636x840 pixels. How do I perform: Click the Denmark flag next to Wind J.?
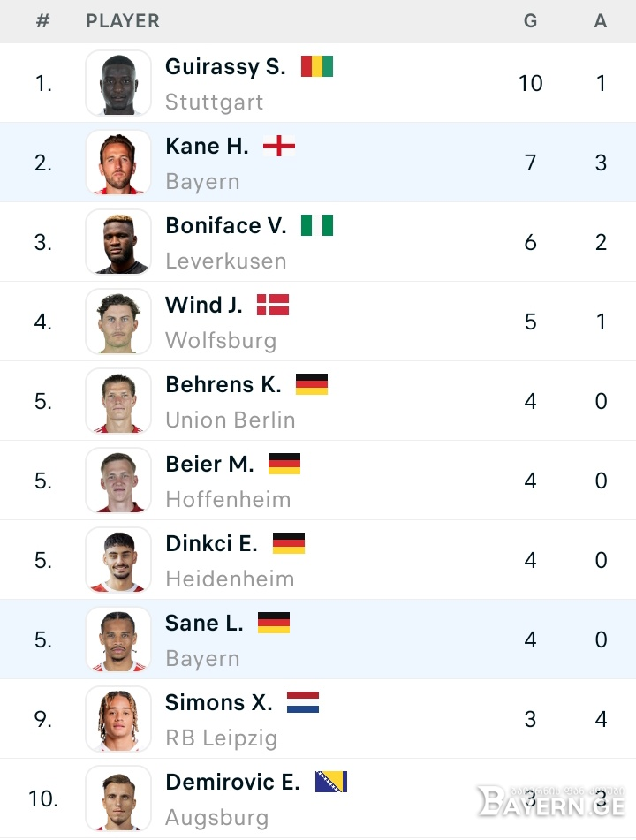[273, 305]
